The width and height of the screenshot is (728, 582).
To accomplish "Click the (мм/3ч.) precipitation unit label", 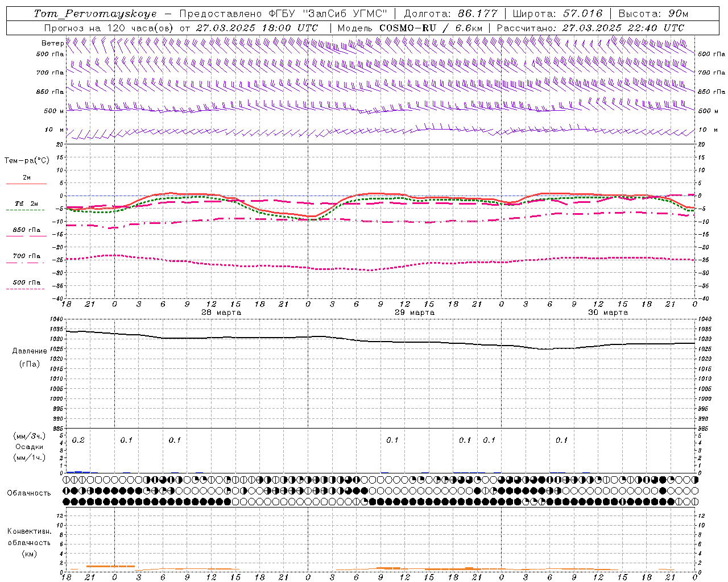I will coord(30,436).
